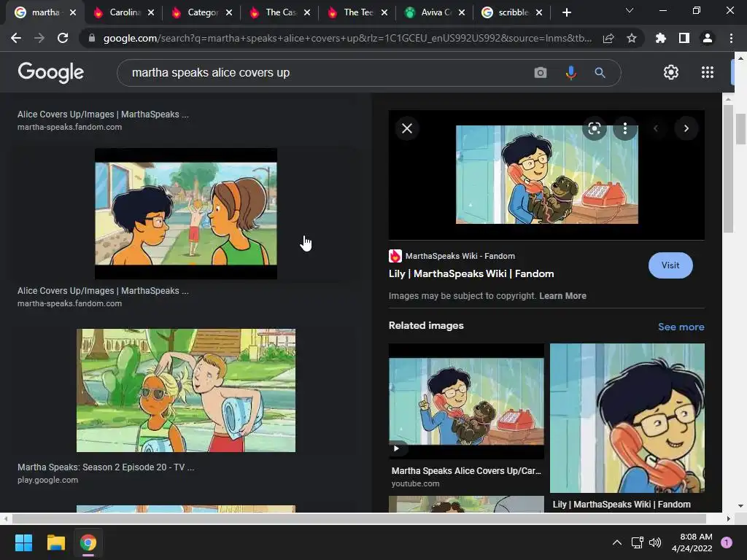The height and width of the screenshot is (560, 747).
Task: Switch to the Carolina tab
Action: coord(124,12)
